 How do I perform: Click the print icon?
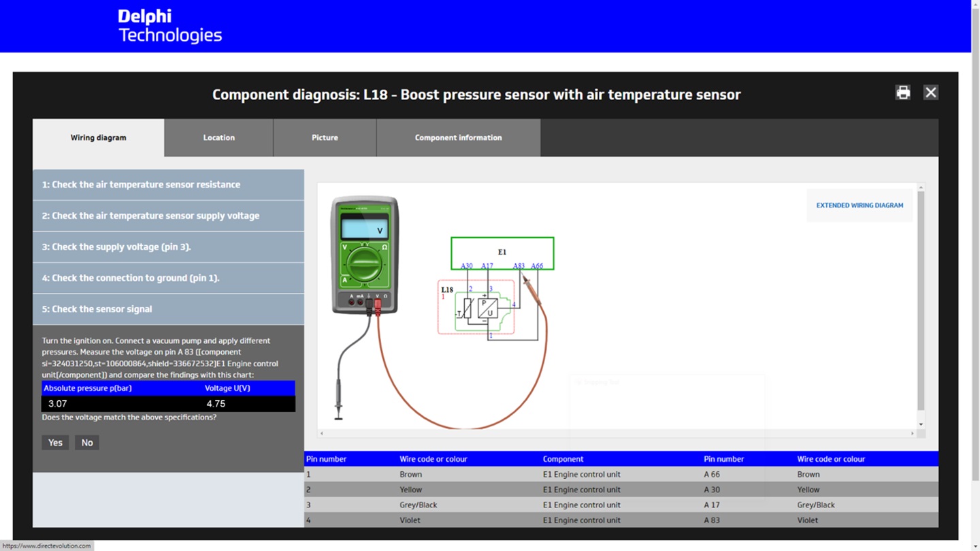coord(902,93)
